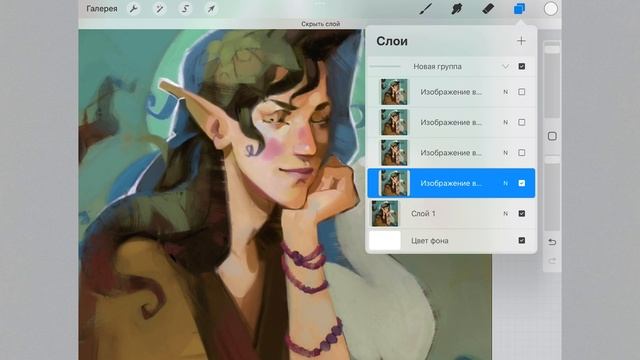Open blend mode N of highlighted layer

[505, 183]
